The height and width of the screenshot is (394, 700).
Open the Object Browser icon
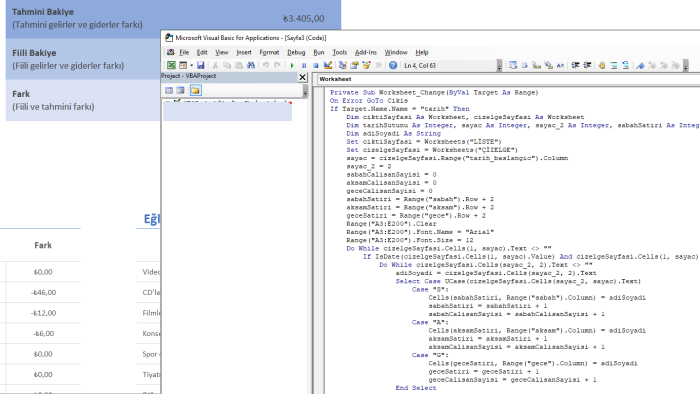coord(367,65)
